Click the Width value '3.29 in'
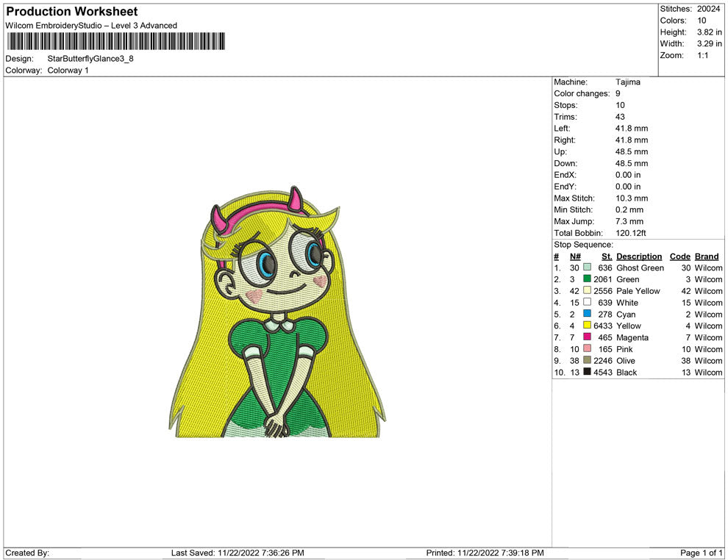The image size is (728, 560). pyautogui.click(x=710, y=43)
